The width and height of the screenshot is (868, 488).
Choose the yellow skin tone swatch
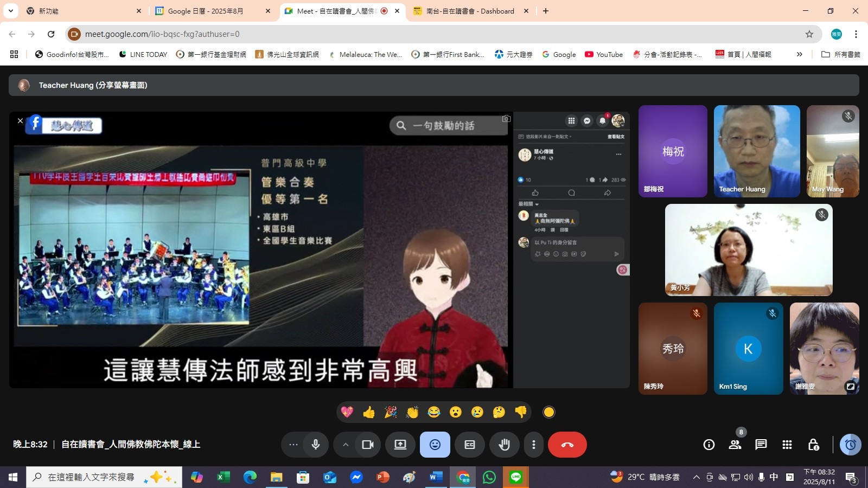[x=549, y=412]
